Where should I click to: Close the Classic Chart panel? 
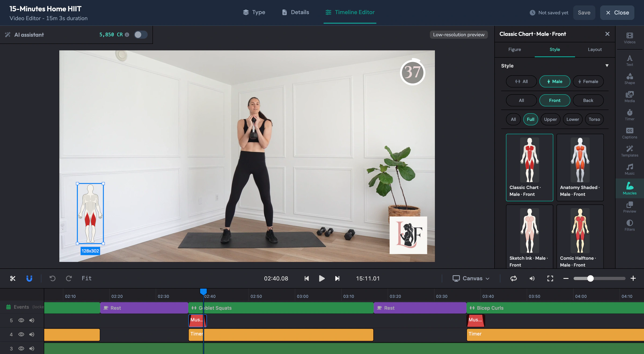click(x=608, y=34)
